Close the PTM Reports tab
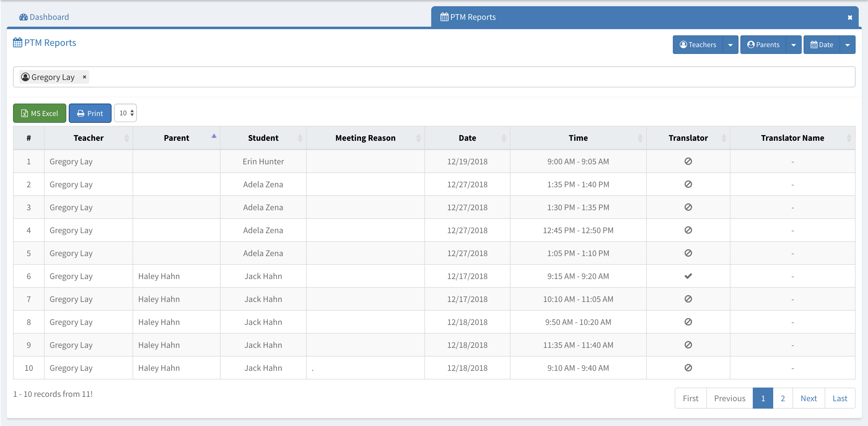Viewport: 868px width, 426px height. pyautogui.click(x=849, y=18)
